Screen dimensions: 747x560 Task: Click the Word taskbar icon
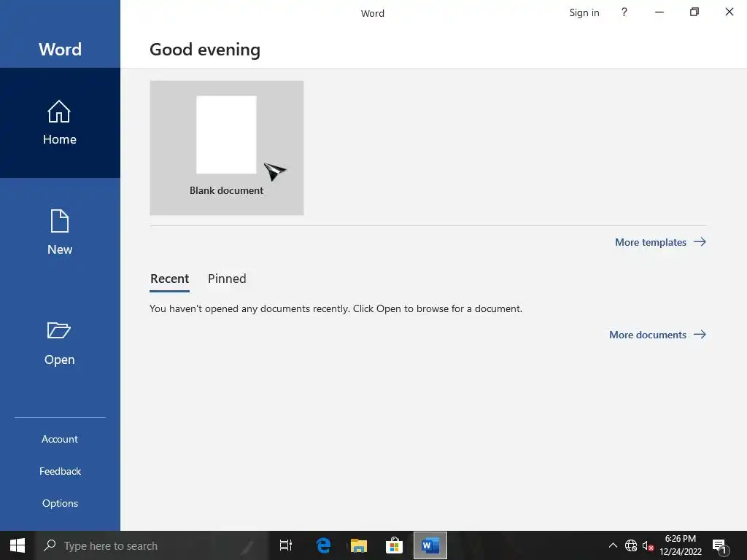(430, 545)
